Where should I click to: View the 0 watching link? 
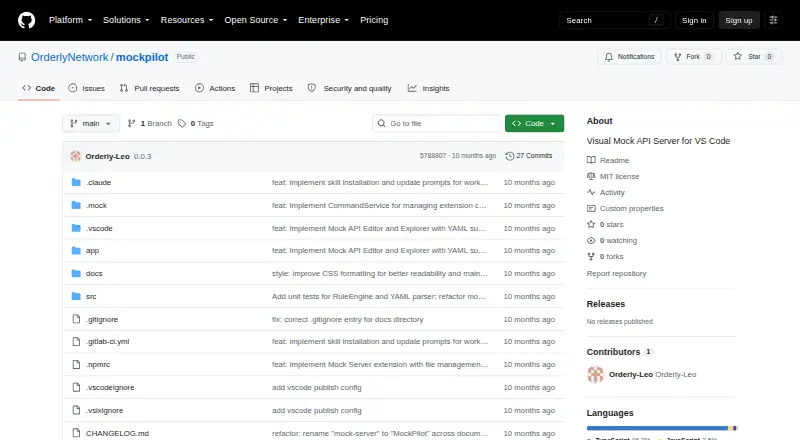(612, 240)
